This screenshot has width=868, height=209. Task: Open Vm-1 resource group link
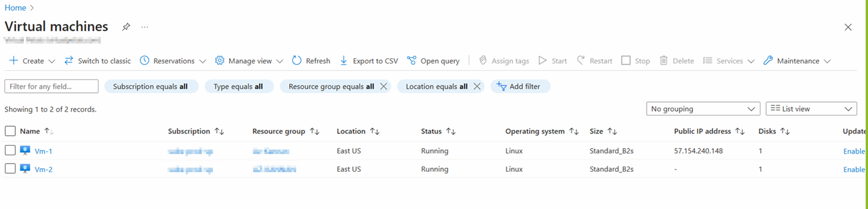tap(271, 151)
